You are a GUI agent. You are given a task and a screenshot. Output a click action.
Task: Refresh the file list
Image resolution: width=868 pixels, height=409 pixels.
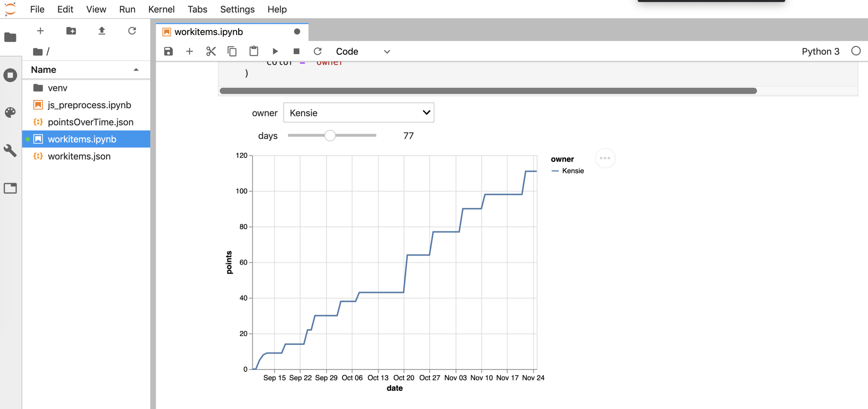132,31
